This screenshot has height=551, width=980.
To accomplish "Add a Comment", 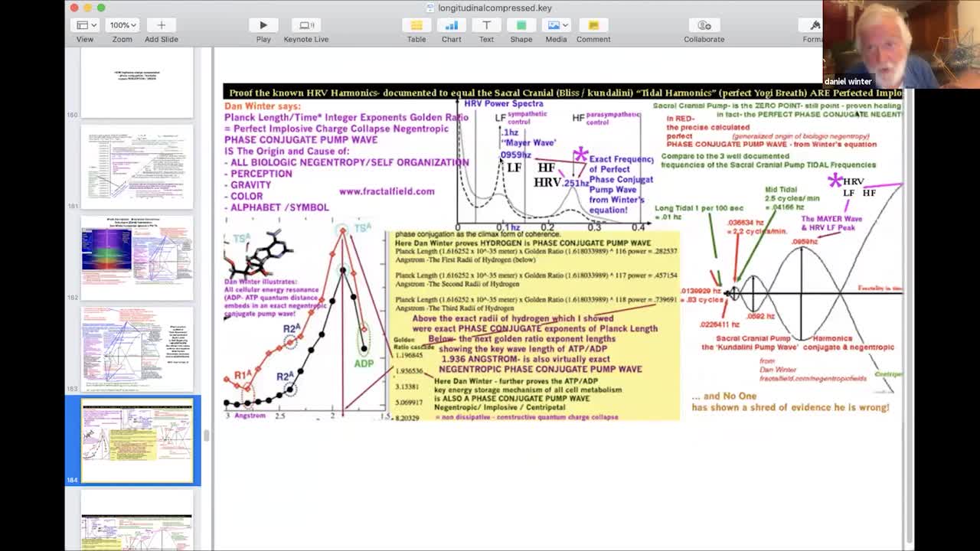I will pyautogui.click(x=593, y=25).
